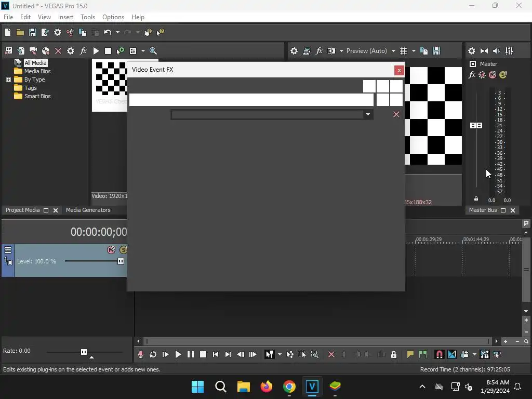
Task: Open Audio Properties gear in Master Bus
Action: (x=472, y=51)
